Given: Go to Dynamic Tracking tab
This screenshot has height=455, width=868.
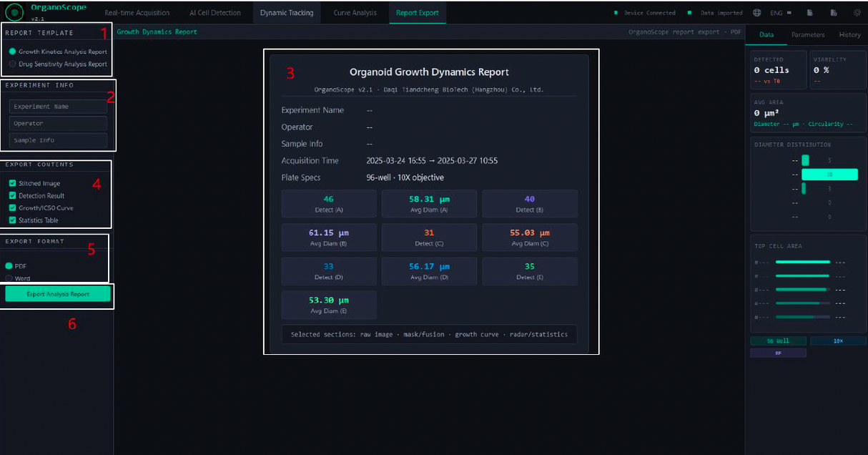Looking at the screenshot, I should pyautogui.click(x=287, y=13).
